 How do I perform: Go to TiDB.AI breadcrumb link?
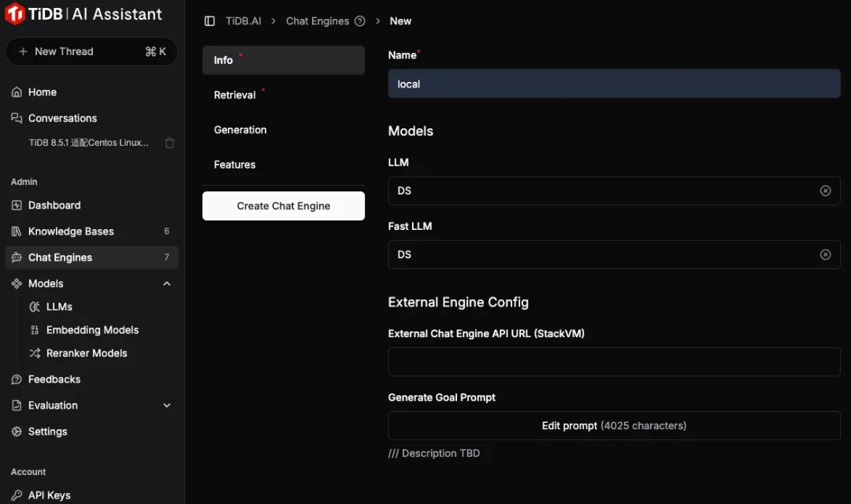click(243, 21)
